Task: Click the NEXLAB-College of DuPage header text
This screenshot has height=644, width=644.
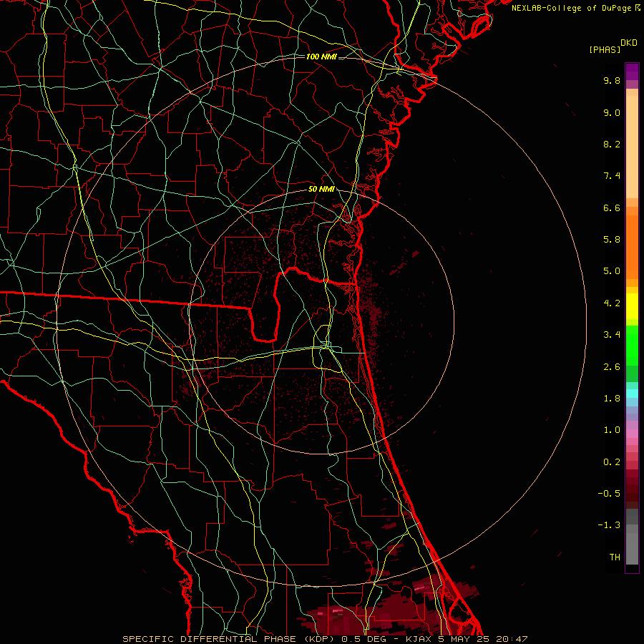Action: coord(571,8)
